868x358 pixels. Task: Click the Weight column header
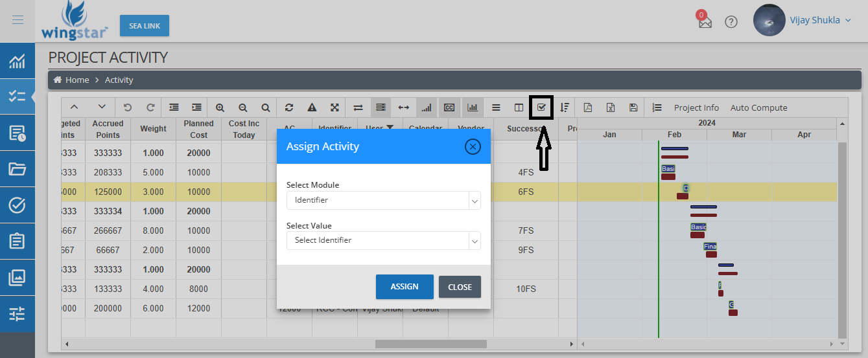click(x=153, y=129)
